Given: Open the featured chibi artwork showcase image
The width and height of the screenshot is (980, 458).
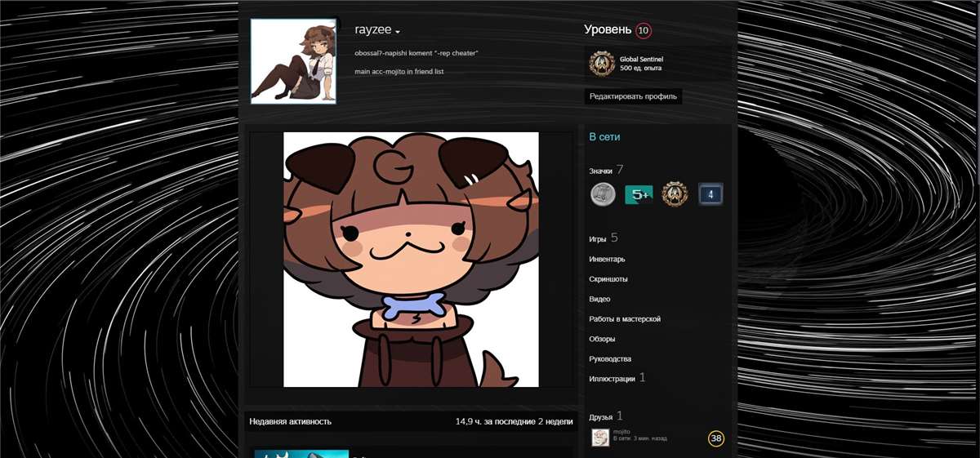Looking at the screenshot, I should pos(411,259).
